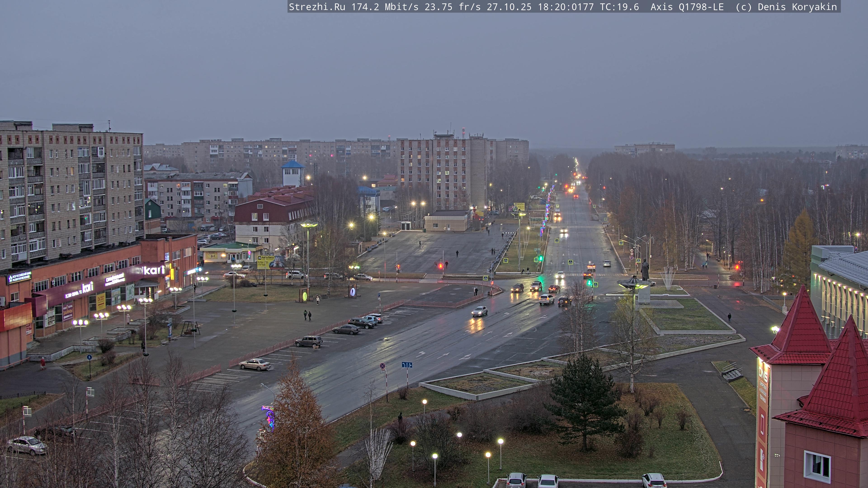Click the glowing green oval ring decoration
868x488 pixels.
[x=305, y=296]
